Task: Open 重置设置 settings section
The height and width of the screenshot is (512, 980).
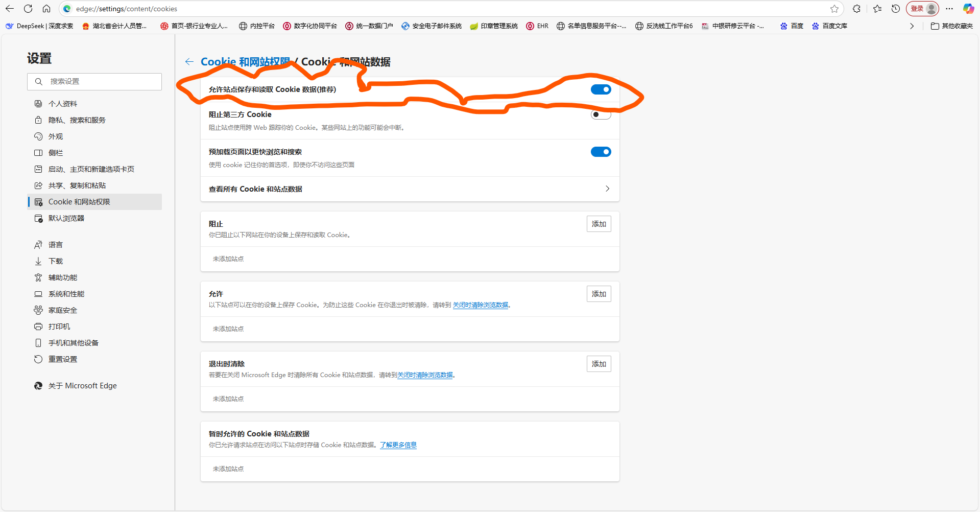Action: [94, 359]
